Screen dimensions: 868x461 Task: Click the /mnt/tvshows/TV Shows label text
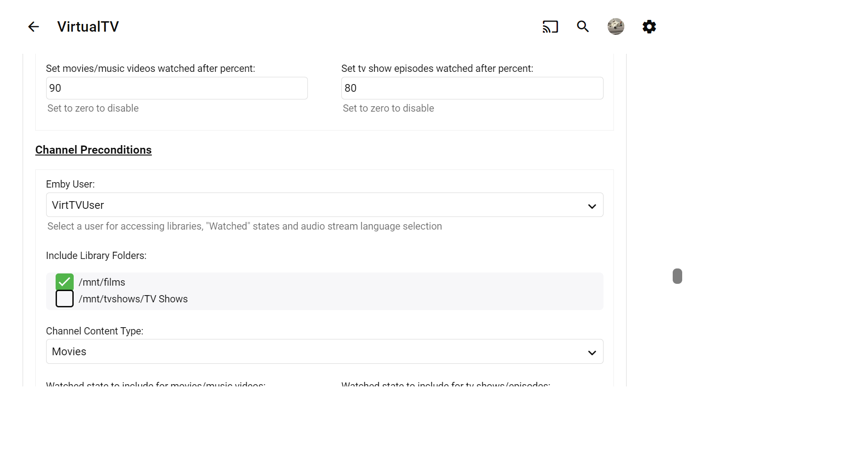click(133, 299)
